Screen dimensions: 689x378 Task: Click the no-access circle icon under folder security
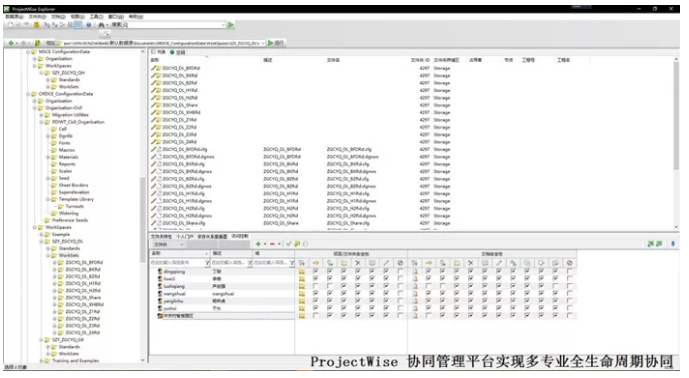pyautogui.click(x=400, y=263)
